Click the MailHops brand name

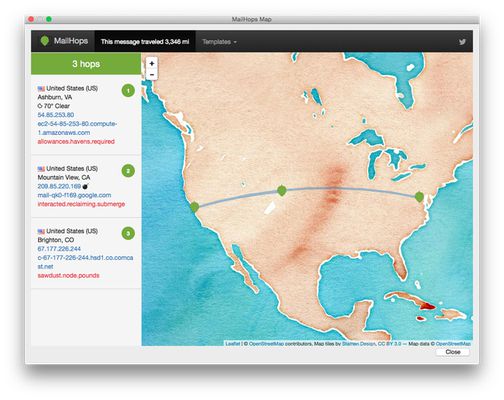point(71,41)
